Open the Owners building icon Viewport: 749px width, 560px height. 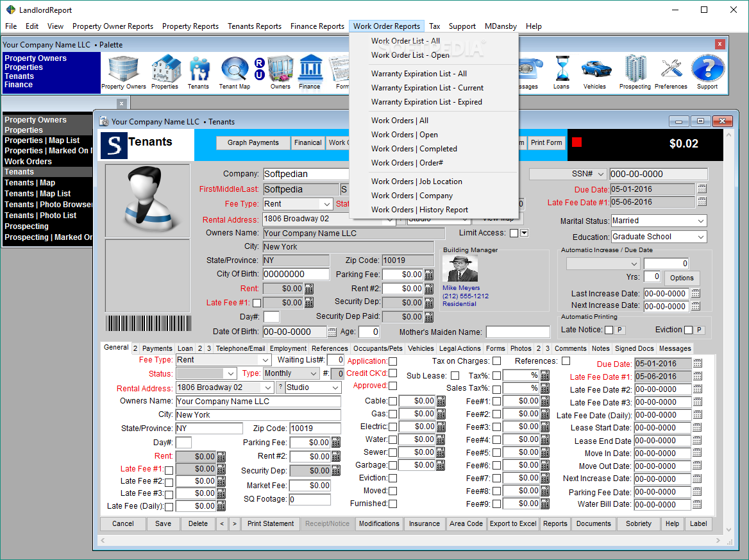tap(280, 72)
